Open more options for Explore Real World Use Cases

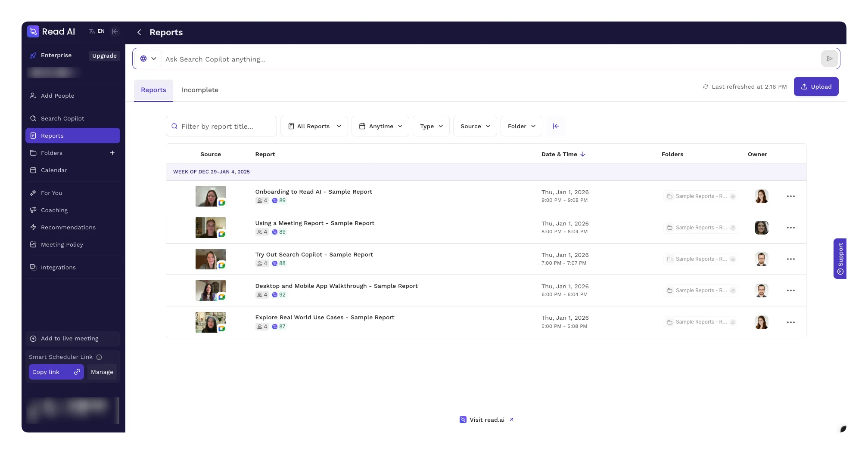coord(790,322)
